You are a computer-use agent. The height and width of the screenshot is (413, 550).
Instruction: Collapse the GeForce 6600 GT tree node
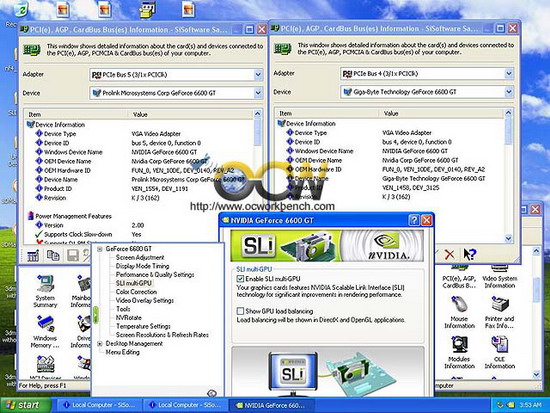click(100, 249)
